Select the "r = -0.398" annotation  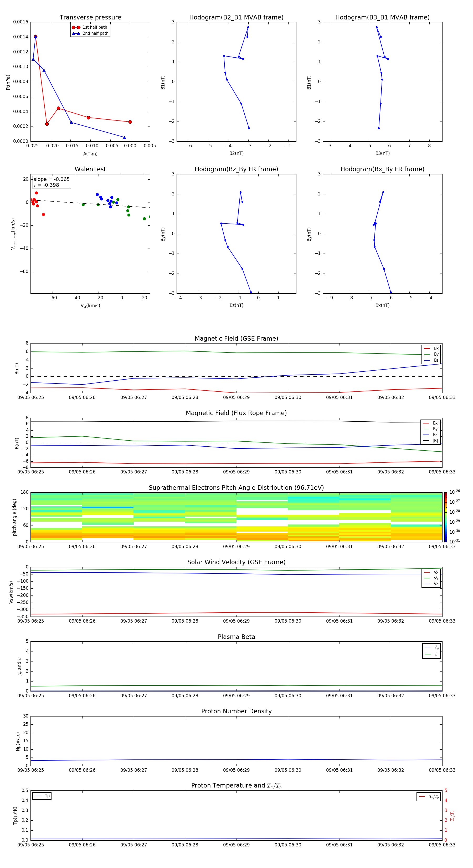tap(47, 185)
